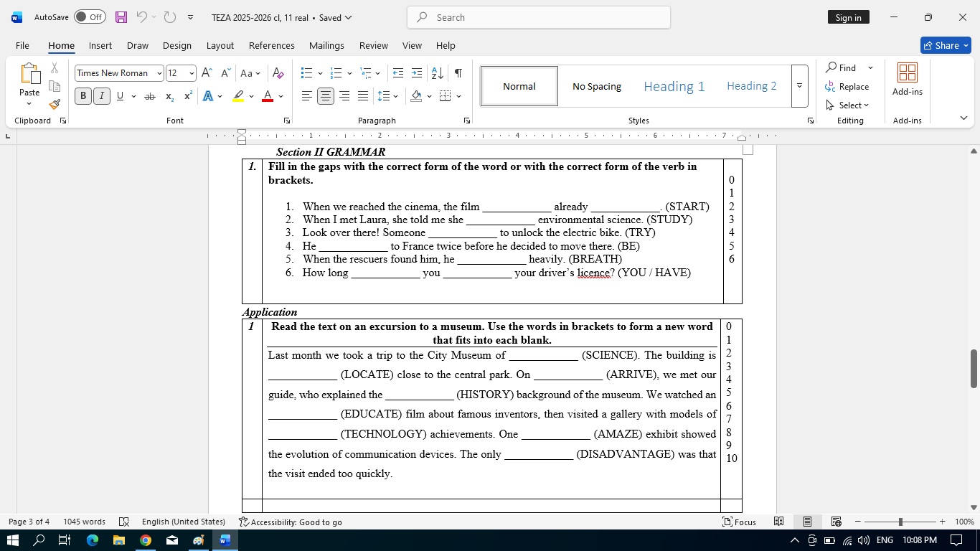Screen dimensions: 980x551
Task: Click the Clear All Formatting icon
Action: (x=278, y=73)
